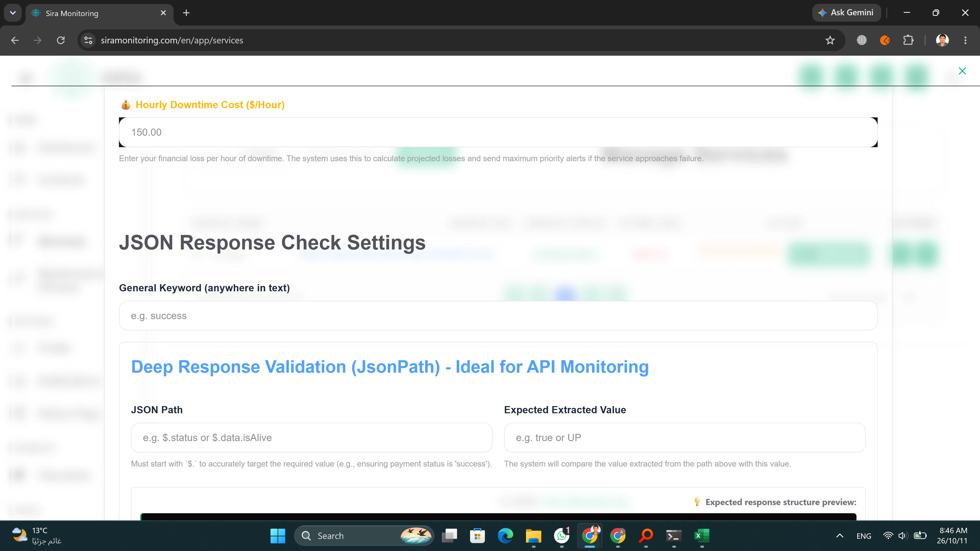Open Wi-Fi network settings in tray
This screenshot has height=551, width=980.
tap(888, 536)
